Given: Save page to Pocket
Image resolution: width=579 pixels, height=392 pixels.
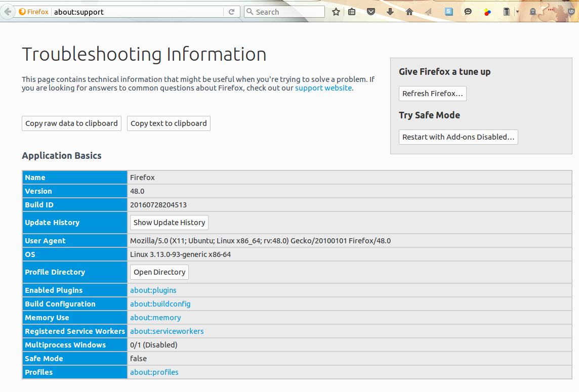Looking at the screenshot, I should click(371, 12).
